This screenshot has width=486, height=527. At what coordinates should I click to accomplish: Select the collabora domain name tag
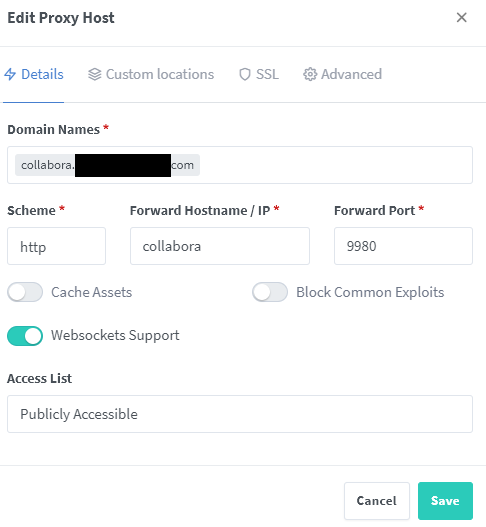[108, 165]
